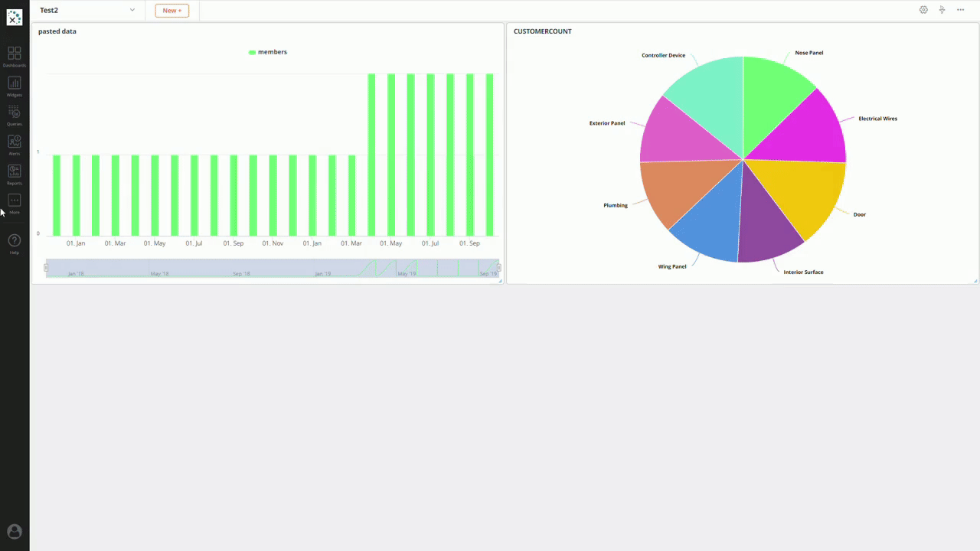Open dashboard settings gear icon

click(923, 10)
